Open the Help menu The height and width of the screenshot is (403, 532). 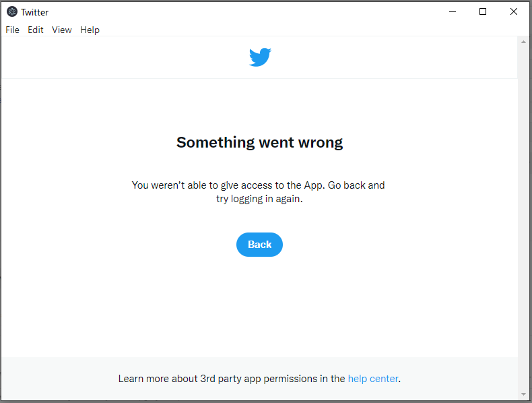90,30
